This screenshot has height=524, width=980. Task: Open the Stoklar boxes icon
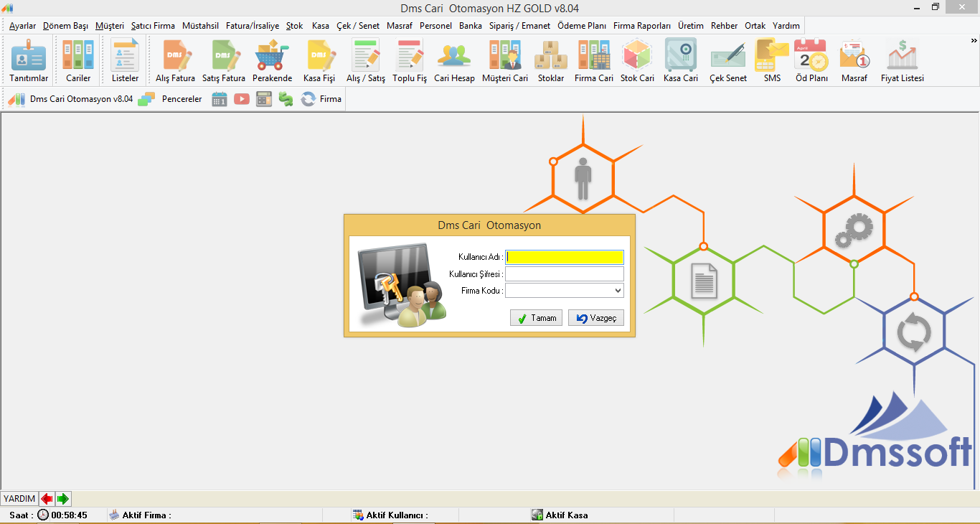pyautogui.click(x=551, y=61)
